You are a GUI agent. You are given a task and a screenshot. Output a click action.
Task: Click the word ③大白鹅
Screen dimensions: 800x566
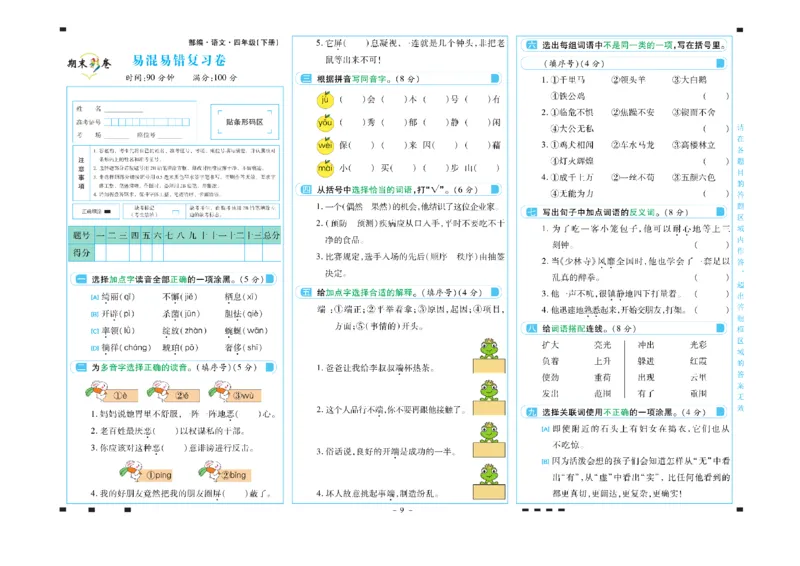coord(689,80)
